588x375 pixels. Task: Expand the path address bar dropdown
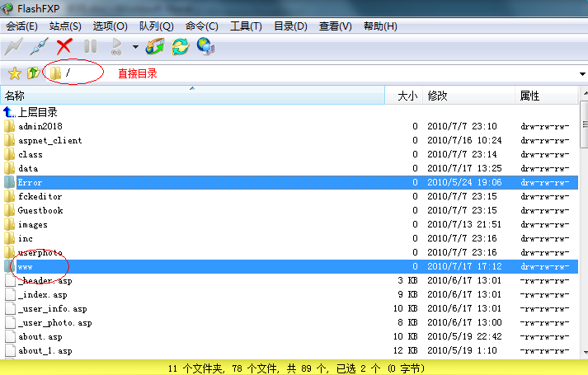(582, 74)
